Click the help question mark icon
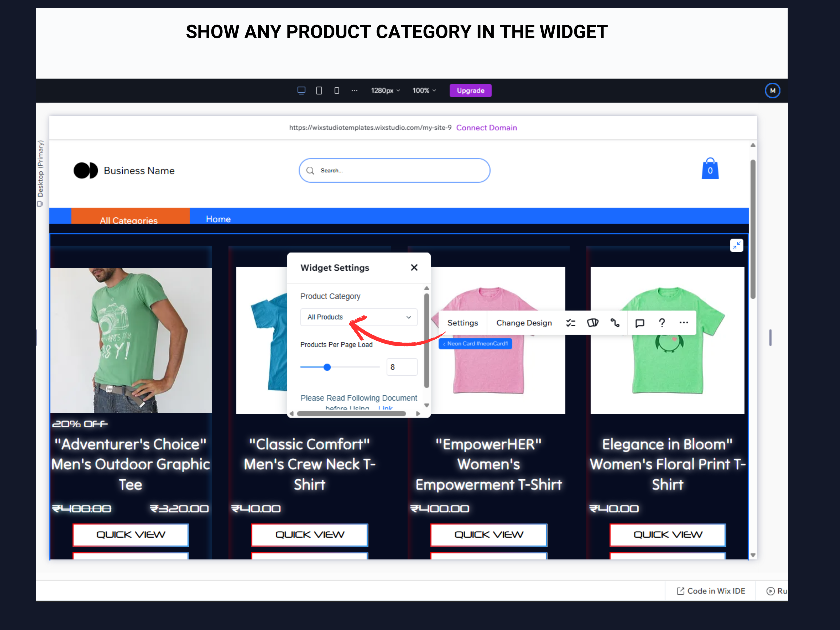The height and width of the screenshot is (630, 840). 662,323
